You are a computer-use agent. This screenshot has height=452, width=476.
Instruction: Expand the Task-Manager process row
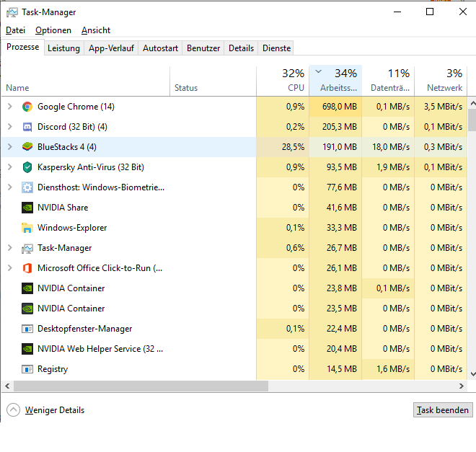click(x=9, y=248)
